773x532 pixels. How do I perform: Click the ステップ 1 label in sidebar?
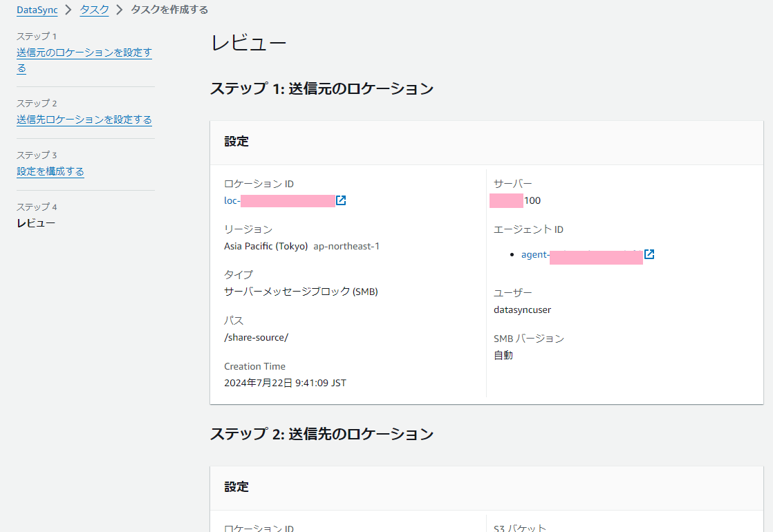[37, 37]
